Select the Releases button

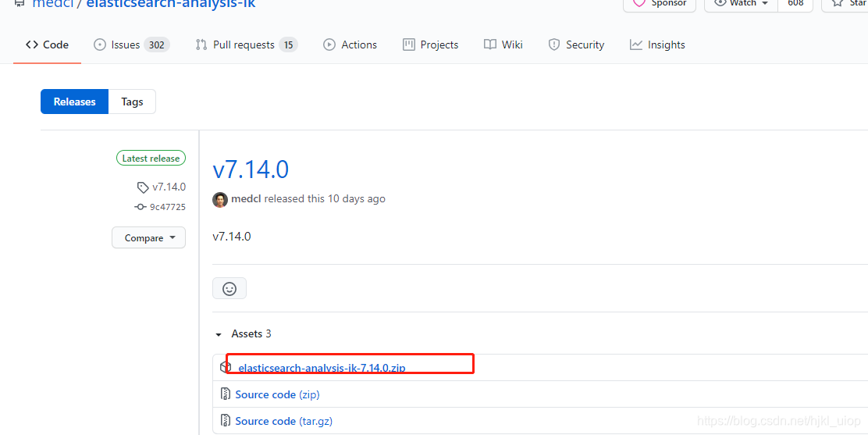tap(75, 102)
